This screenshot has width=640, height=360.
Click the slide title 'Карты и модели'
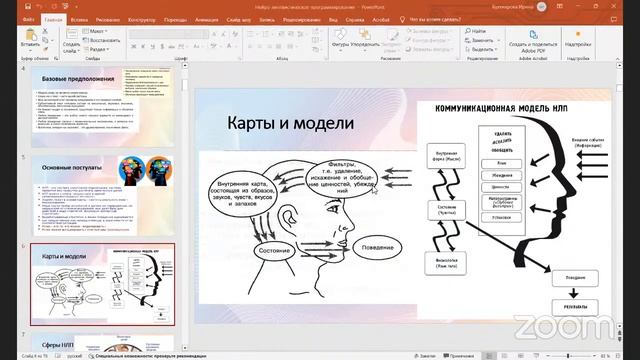291,123
